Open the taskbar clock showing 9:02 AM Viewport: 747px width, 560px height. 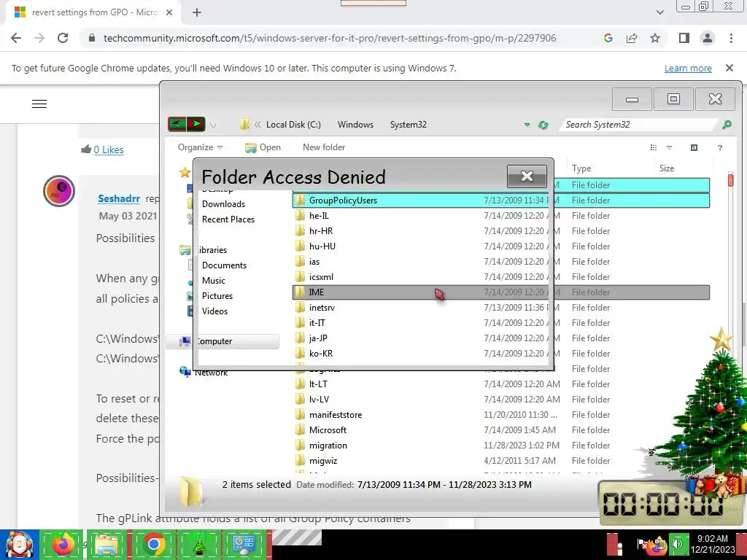[713, 544]
